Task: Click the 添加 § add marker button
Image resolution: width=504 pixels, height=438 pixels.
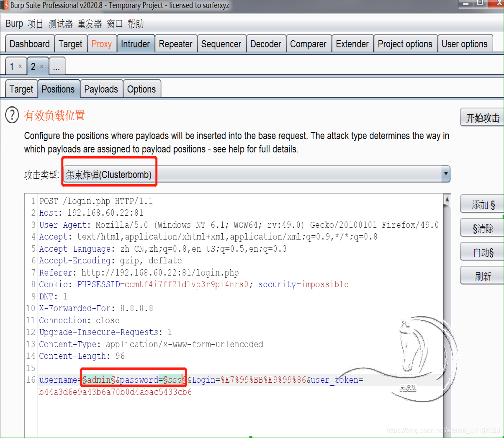Action: click(483, 204)
